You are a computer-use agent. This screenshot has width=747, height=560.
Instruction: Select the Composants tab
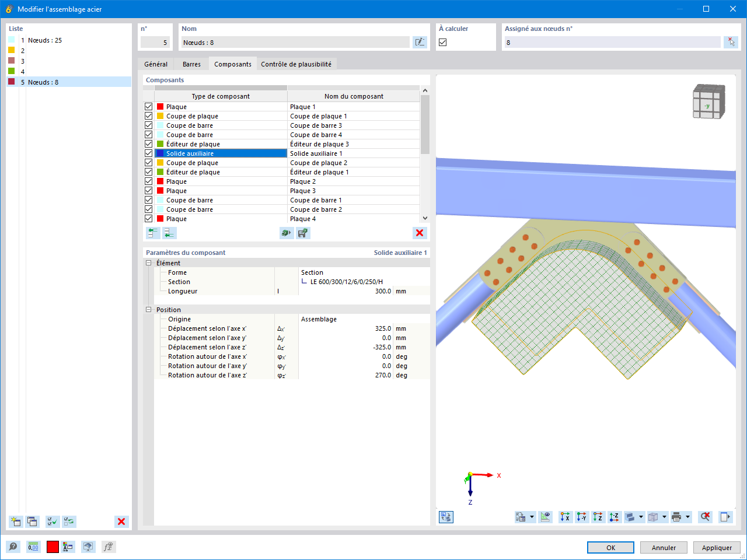pyautogui.click(x=233, y=64)
